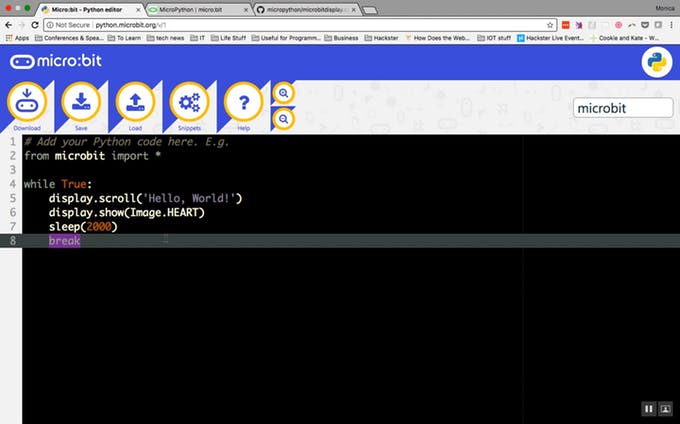
Task: Open How Does the Web... bookmark
Action: [x=437, y=38]
